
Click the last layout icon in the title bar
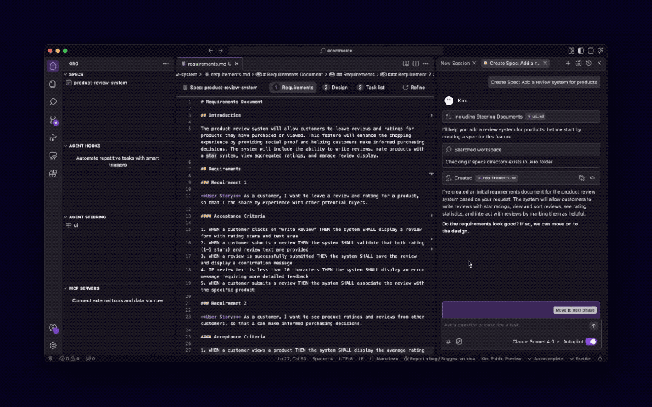tap(600, 51)
